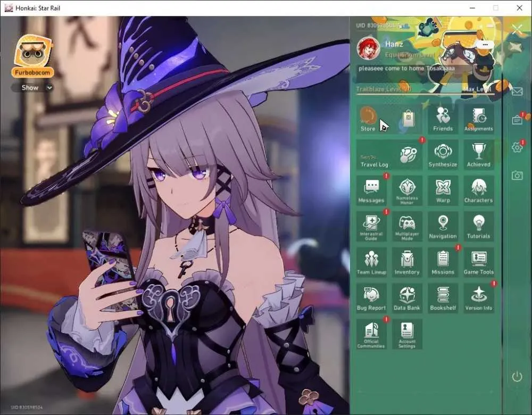
Task: Open Assignments
Action: click(479, 119)
